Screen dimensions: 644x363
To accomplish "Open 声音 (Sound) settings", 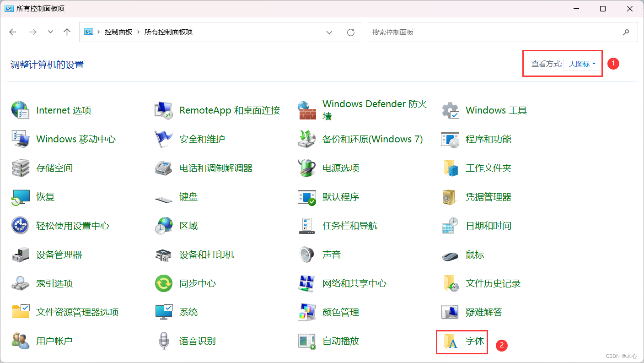I will [x=330, y=254].
